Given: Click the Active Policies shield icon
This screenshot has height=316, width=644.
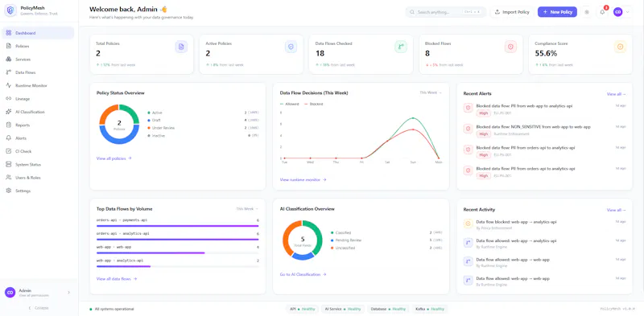Looking at the screenshot, I should [291, 47].
